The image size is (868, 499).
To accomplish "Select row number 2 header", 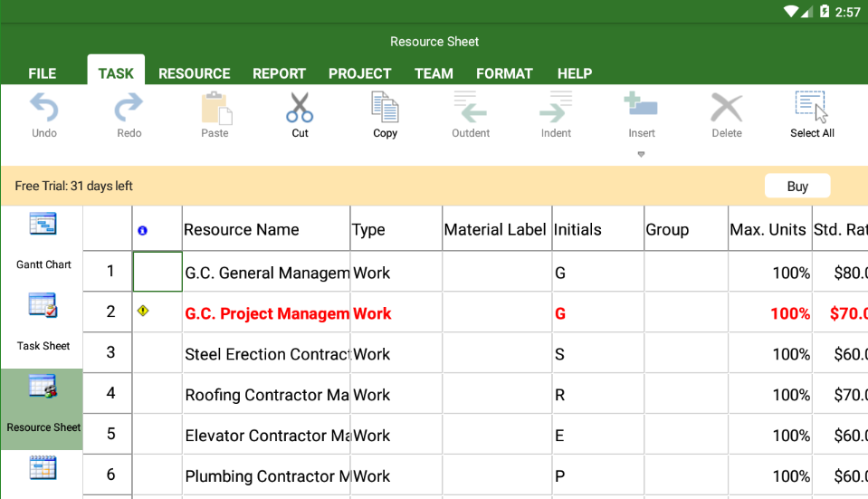I will tap(108, 312).
